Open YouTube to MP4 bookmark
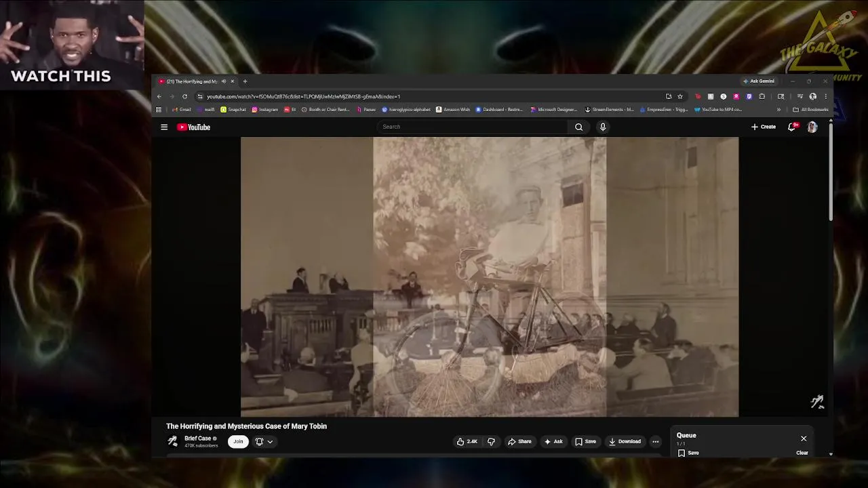The image size is (868, 488). 718,110
